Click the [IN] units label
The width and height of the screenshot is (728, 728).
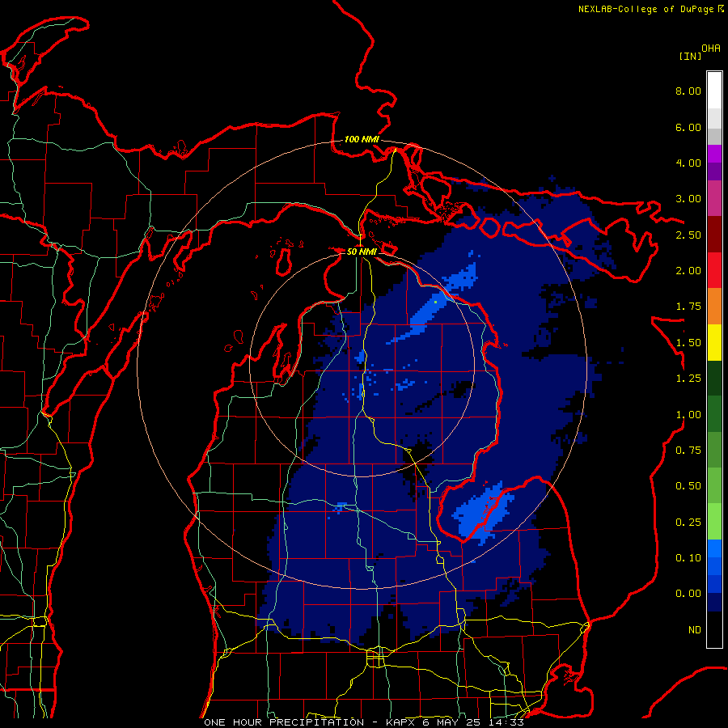tap(690, 56)
